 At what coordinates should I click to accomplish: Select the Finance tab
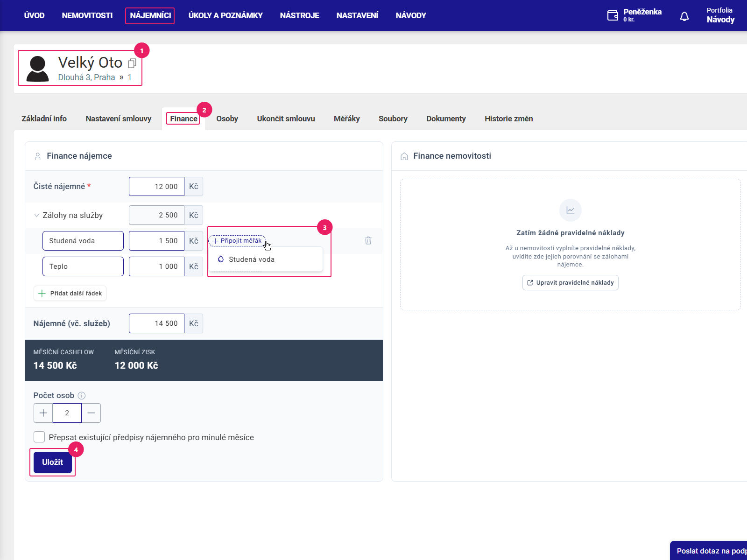coord(183,119)
